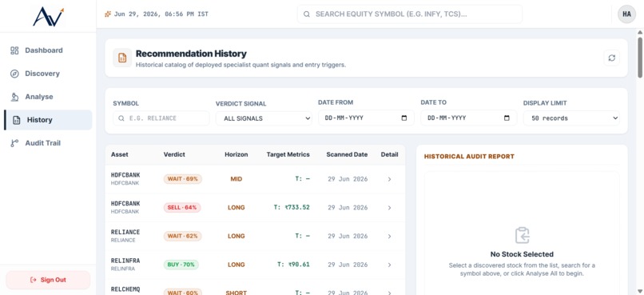
Task: Click the Date From field
Action: (366, 118)
